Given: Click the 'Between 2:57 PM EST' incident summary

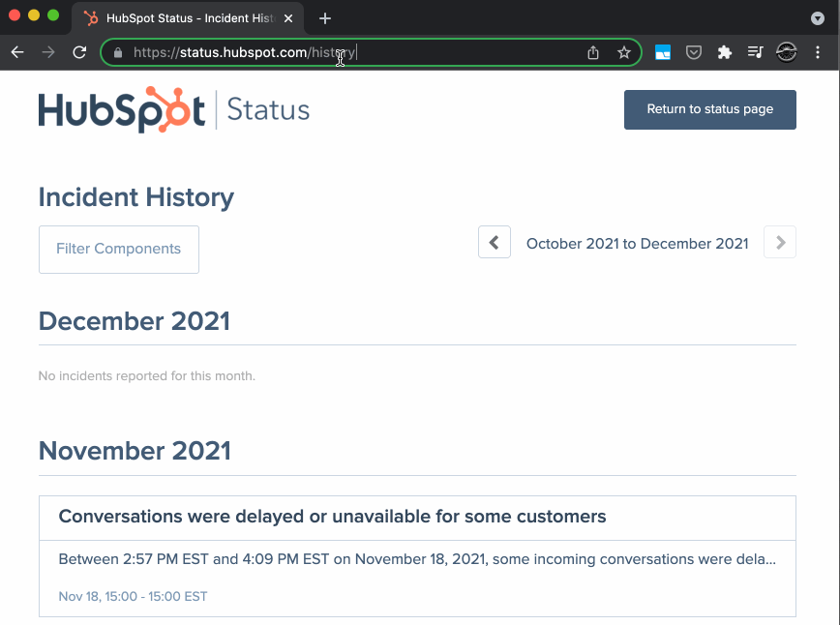Looking at the screenshot, I should (417, 559).
